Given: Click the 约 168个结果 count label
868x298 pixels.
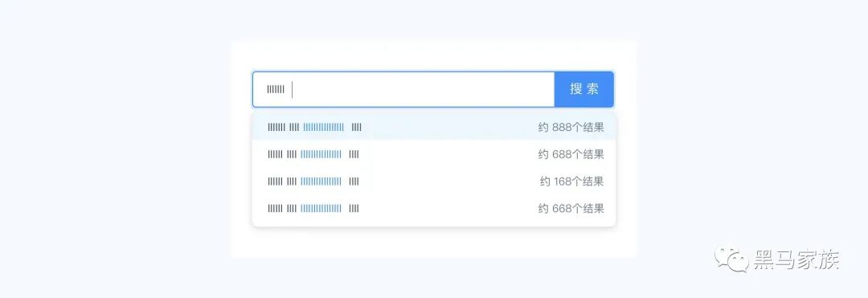Looking at the screenshot, I should click(x=572, y=182).
